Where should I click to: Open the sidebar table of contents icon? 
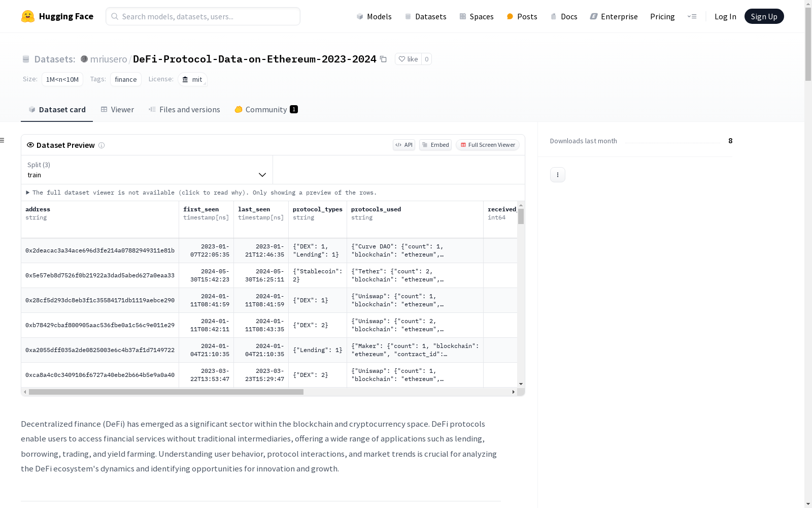click(x=3, y=140)
